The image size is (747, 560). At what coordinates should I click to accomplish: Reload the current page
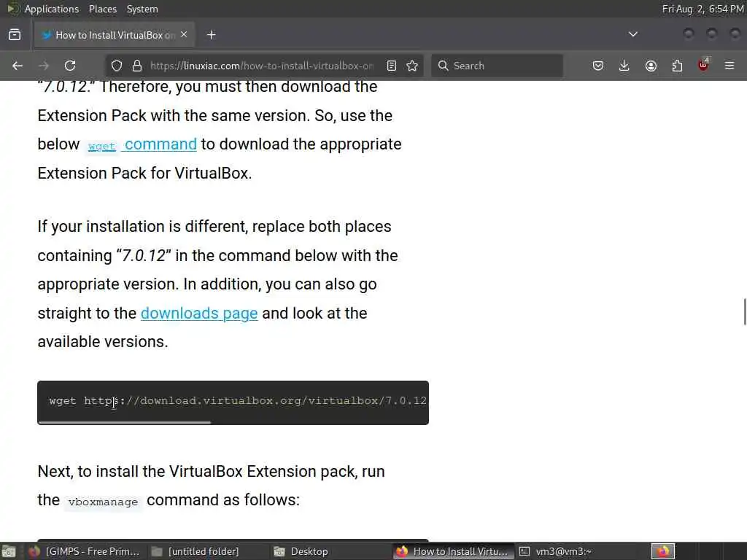70,66
